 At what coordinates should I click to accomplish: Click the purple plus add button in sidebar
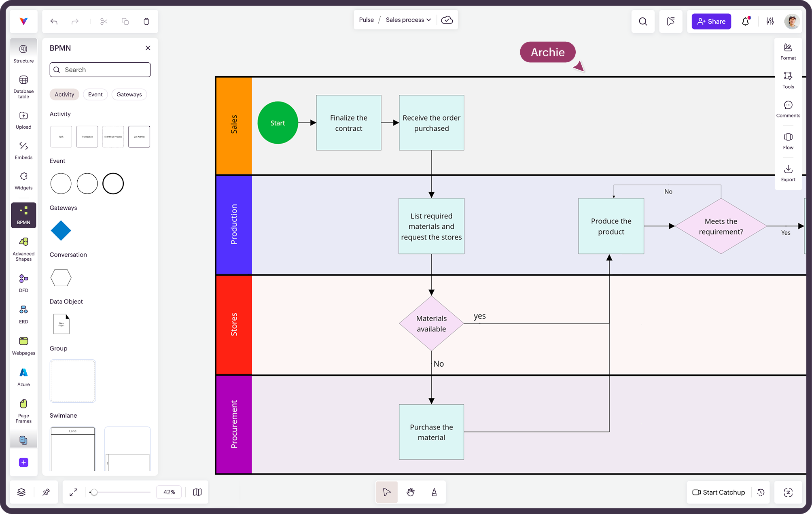tap(23, 462)
